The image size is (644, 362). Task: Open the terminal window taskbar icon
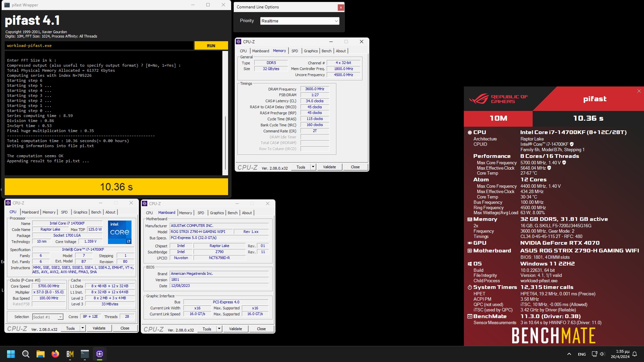(x=85, y=354)
